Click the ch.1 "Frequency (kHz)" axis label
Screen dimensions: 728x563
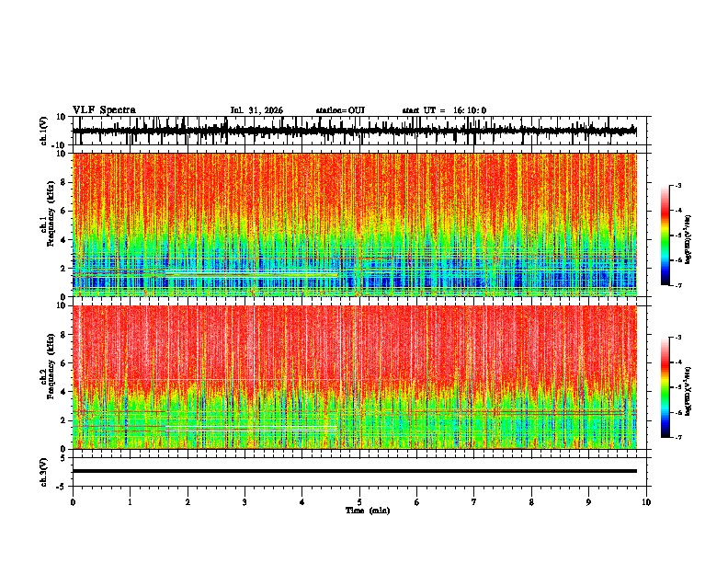tap(51, 214)
